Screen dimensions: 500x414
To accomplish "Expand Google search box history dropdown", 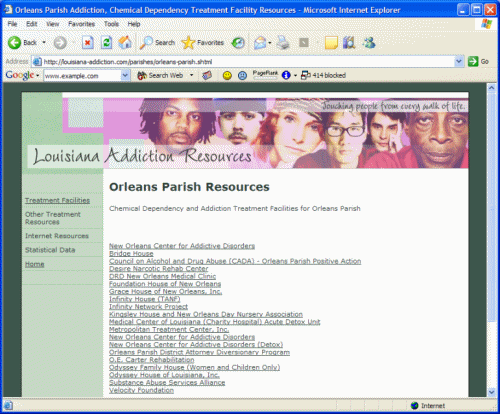I will coord(125,76).
